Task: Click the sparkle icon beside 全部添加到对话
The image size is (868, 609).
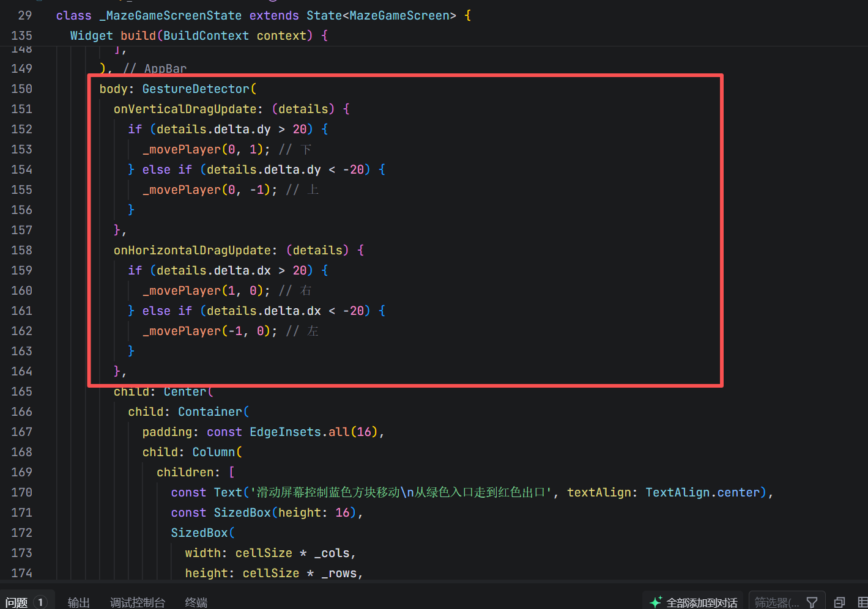Action: click(655, 602)
